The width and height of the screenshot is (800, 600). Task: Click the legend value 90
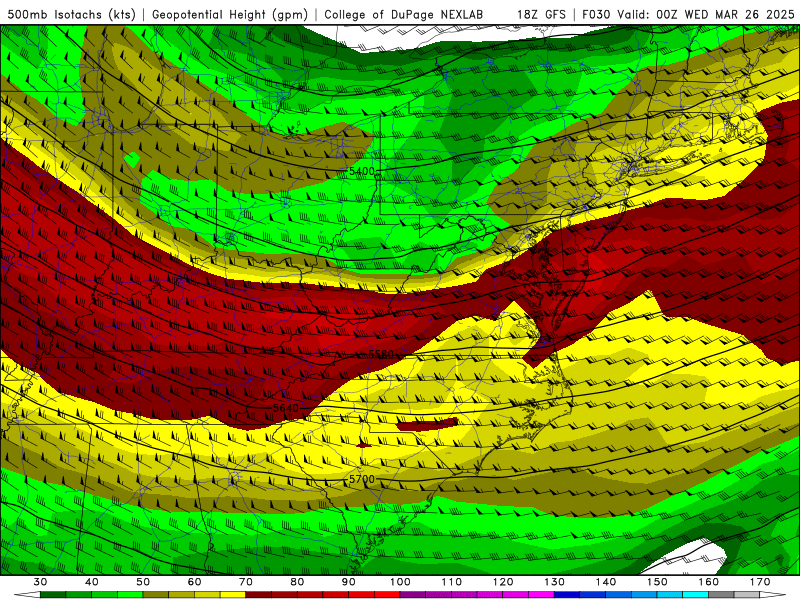point(349,582)
